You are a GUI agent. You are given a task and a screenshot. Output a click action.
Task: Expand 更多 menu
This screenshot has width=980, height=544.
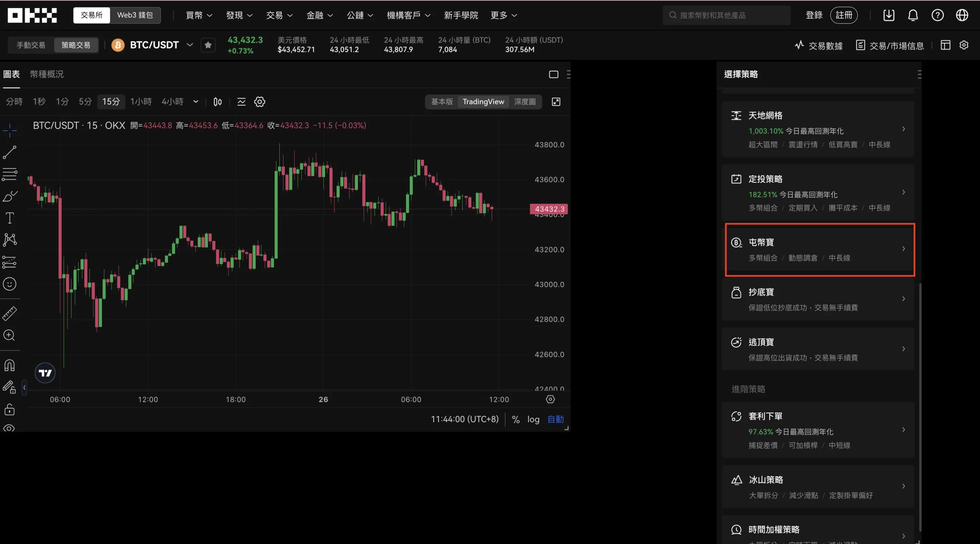pos(504,15)
